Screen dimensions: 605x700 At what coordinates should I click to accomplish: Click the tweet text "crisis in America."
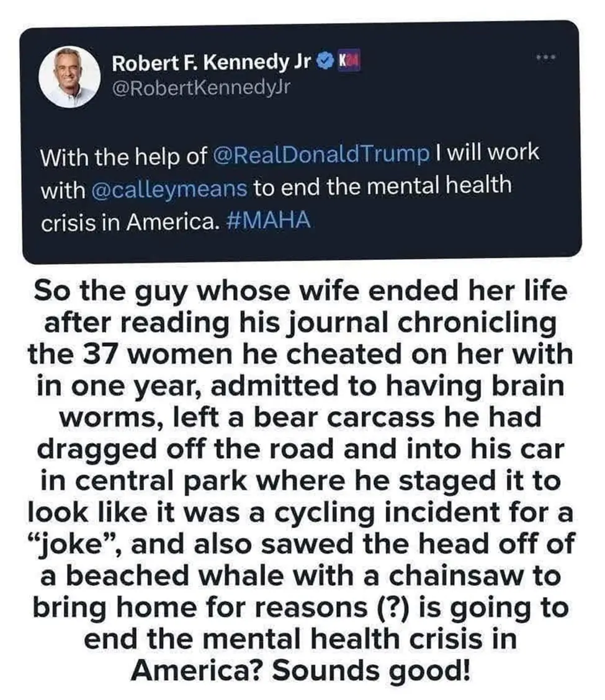[130, 222]
